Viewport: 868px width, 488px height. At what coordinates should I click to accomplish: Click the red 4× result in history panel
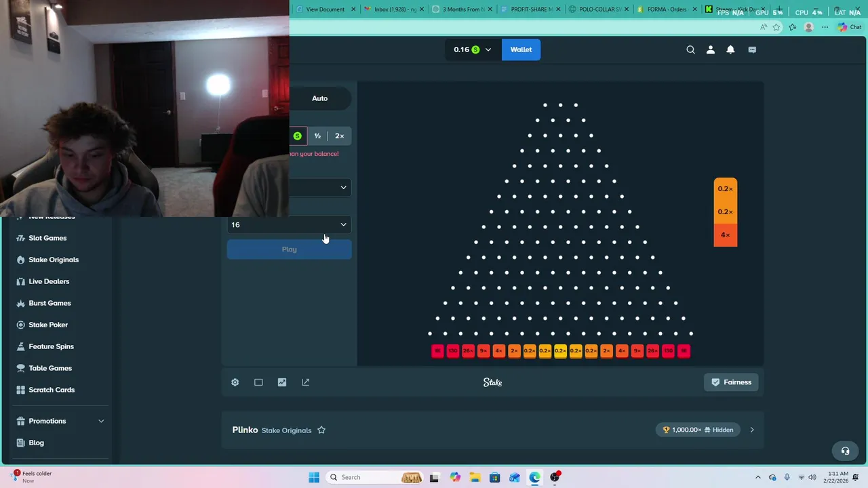[x=726, y=235]
